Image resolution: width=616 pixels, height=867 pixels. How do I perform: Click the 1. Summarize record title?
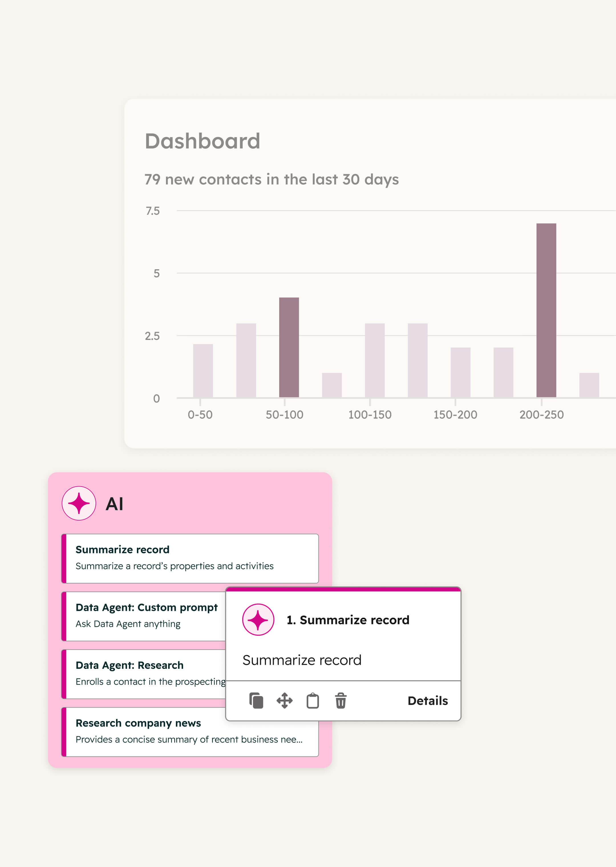coord(348,620)
